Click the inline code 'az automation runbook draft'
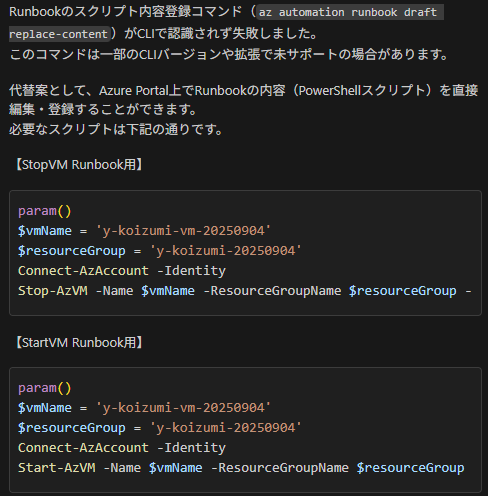Image resolution: width=488 pixels, height=496 pixels. pos(350,12)
